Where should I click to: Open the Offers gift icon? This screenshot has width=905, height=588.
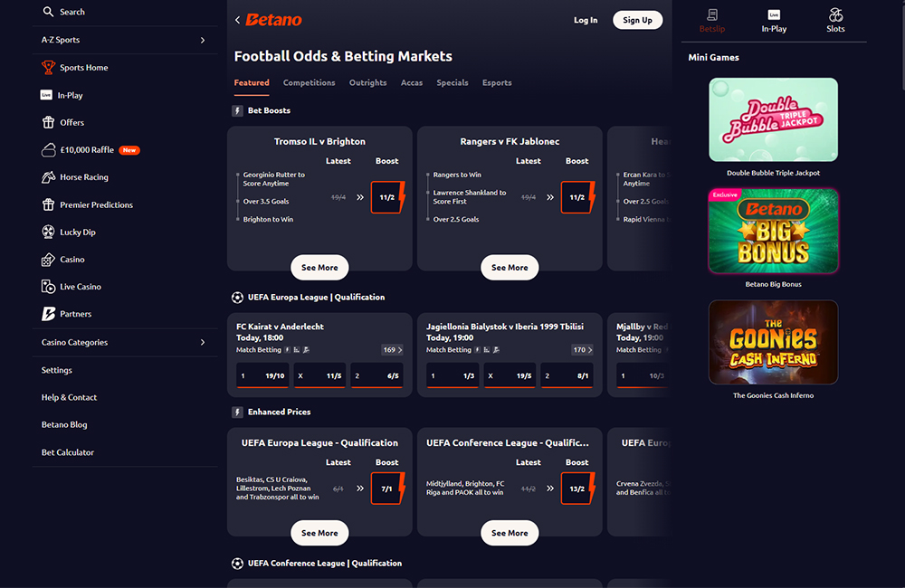[x=49, y=122]
